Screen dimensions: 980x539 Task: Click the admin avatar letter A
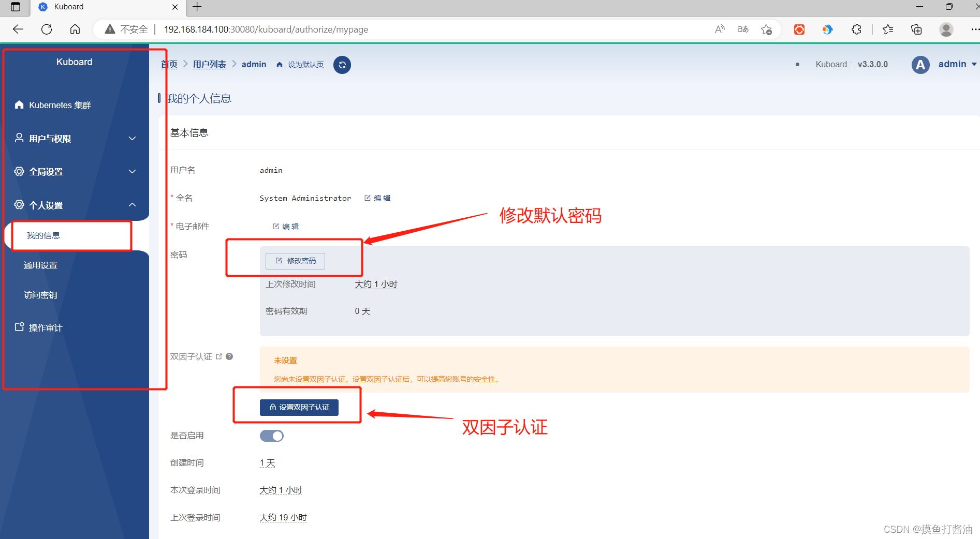point(920,65)
